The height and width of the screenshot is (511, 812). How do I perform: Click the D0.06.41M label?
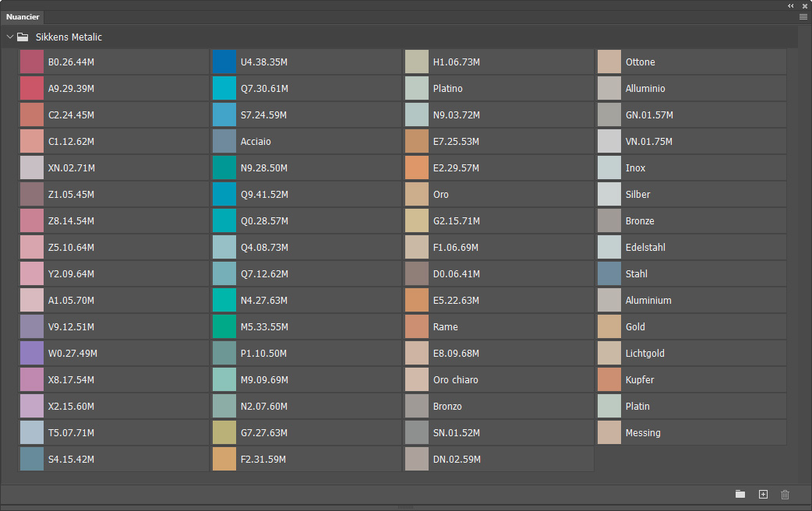point(456,273)
